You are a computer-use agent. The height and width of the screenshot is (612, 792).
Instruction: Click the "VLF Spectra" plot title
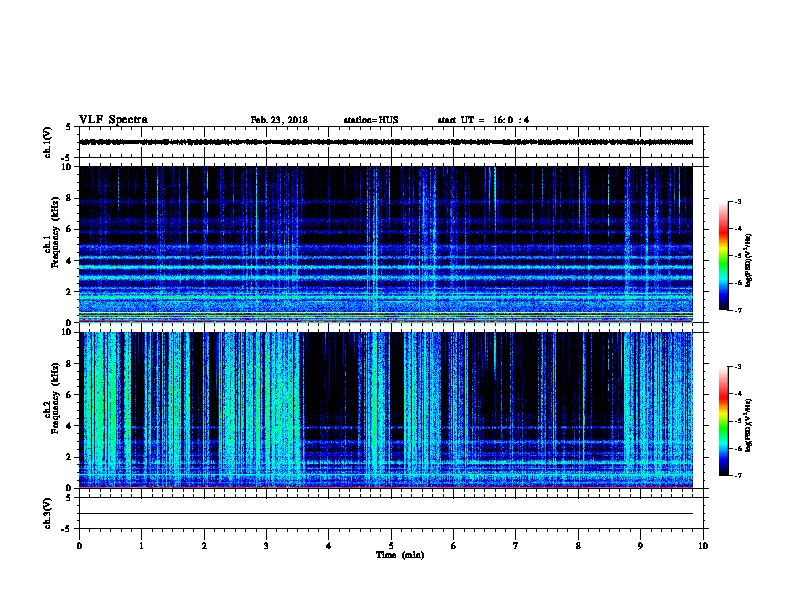pos(113,120)
